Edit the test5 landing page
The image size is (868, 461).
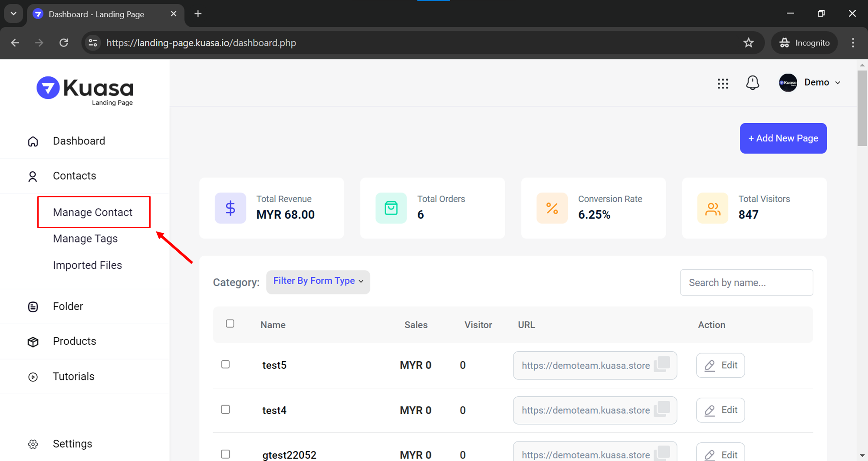(x=720, y=365)
